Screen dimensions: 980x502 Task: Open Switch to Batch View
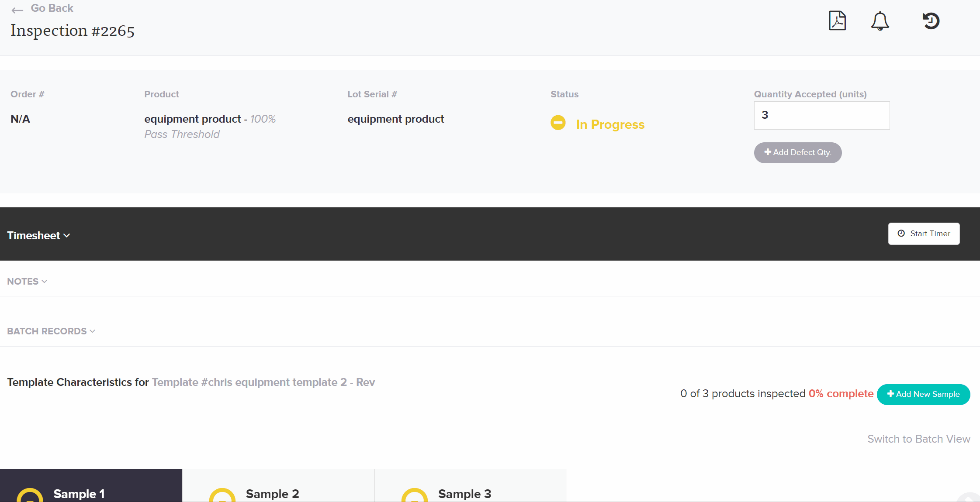pyautogui.click(x=918, y=439)
